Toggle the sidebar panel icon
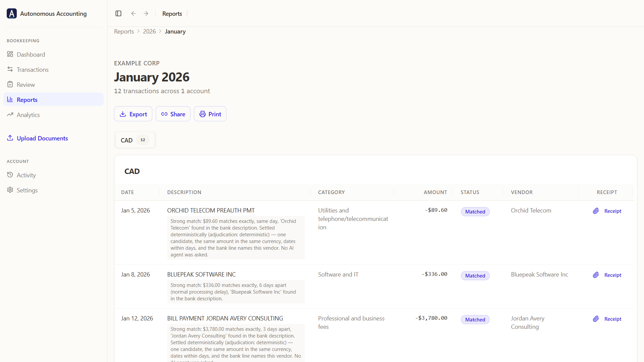The width and height of the screenshot is (644, 362). coord(118,13)
